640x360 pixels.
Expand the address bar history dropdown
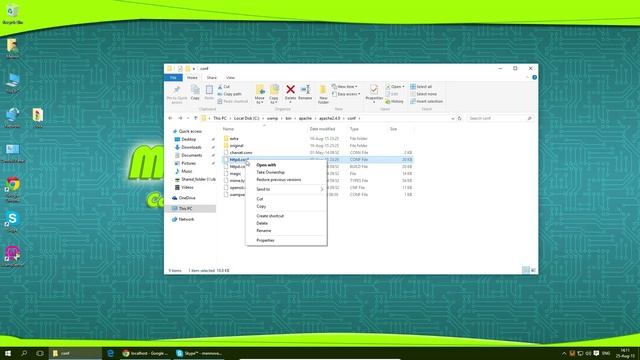[x=452, y=118]
